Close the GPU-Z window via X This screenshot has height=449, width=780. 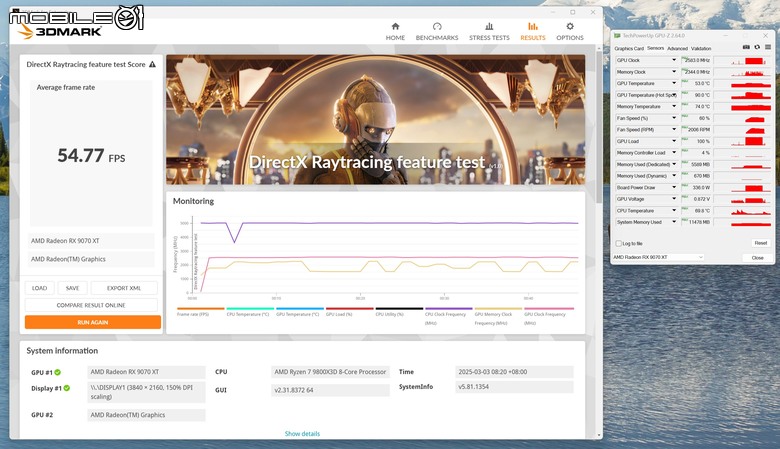click(766, 36)
